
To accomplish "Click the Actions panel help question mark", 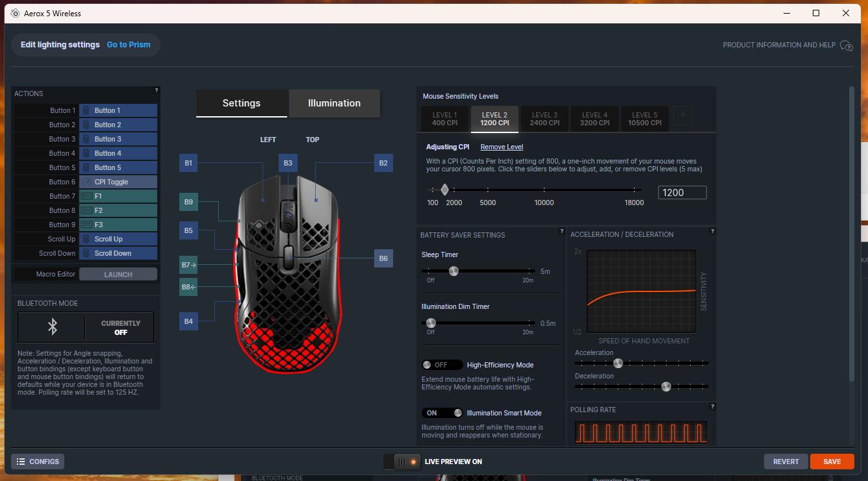I will click(x=156, y=91).
